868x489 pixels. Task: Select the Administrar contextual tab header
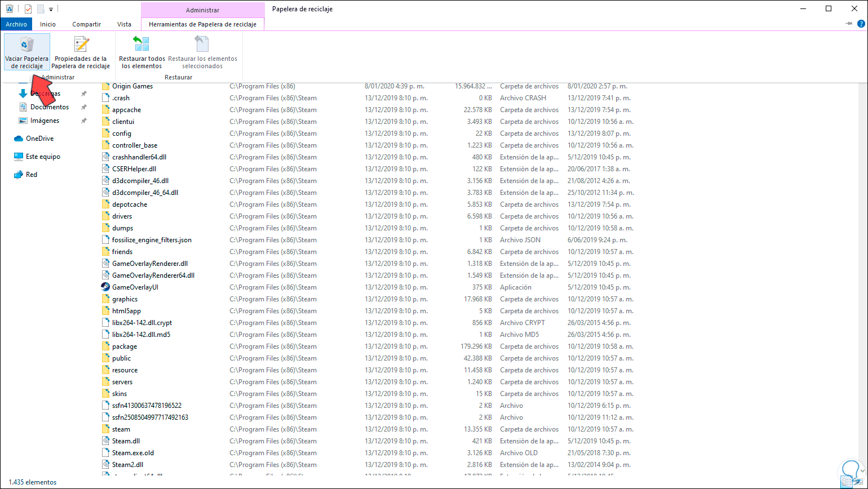(x=202, y=10)
